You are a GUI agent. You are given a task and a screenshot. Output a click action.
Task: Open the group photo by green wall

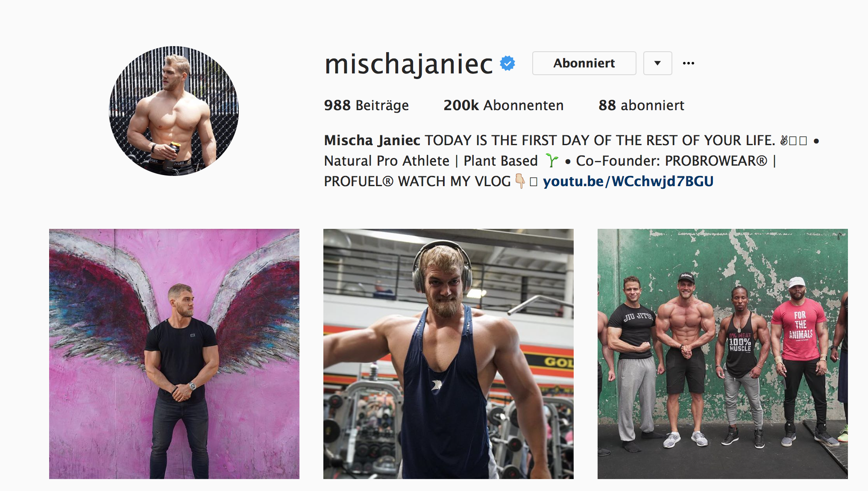pos(723,354)
